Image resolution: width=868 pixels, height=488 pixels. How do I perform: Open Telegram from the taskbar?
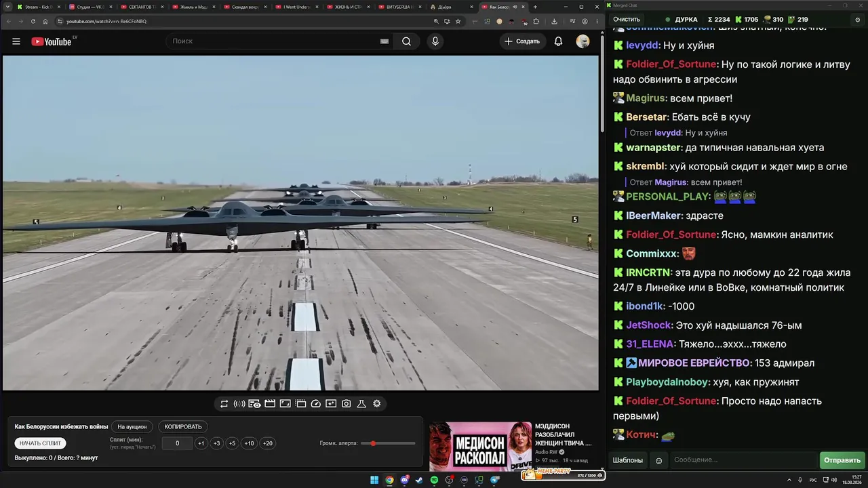(x=494, y=481)
